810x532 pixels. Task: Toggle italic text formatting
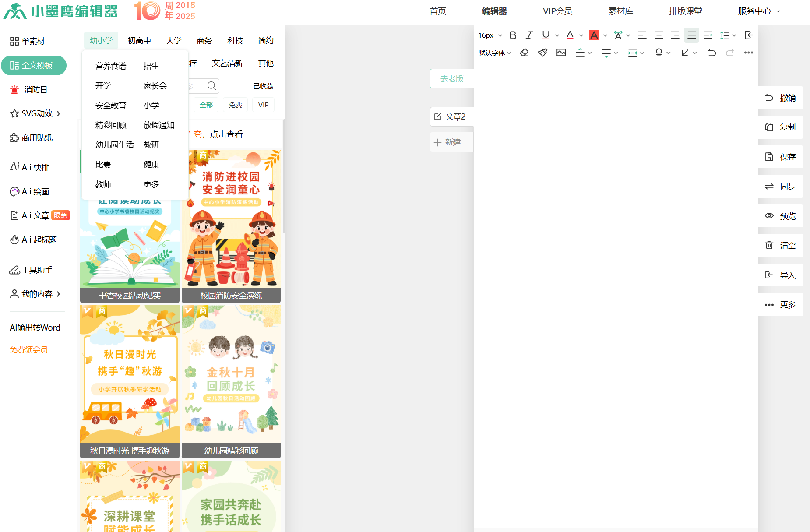tap(529, 35)
